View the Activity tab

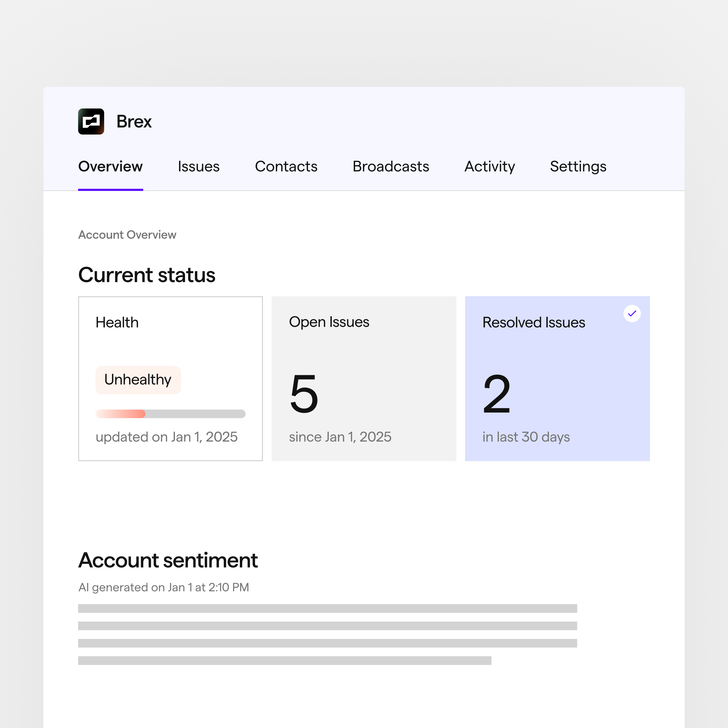point(489,167)
